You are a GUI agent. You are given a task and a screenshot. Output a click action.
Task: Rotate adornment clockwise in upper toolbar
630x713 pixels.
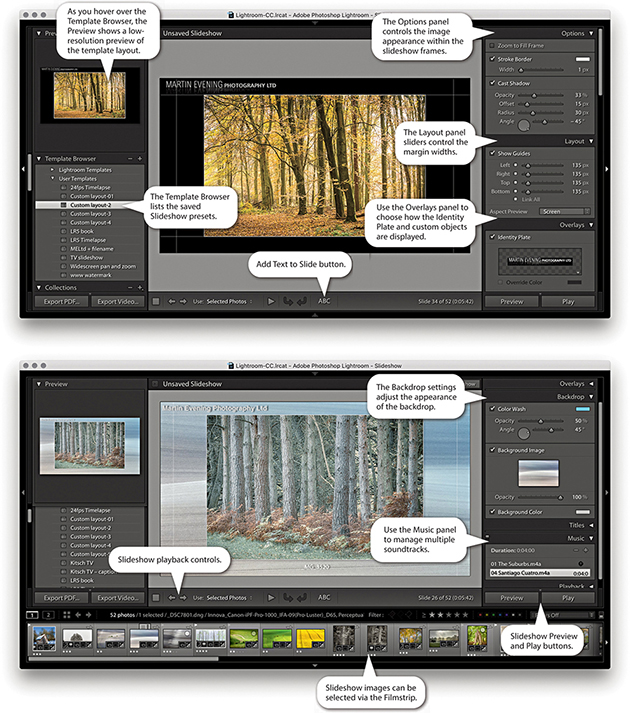tap(302, 301)
